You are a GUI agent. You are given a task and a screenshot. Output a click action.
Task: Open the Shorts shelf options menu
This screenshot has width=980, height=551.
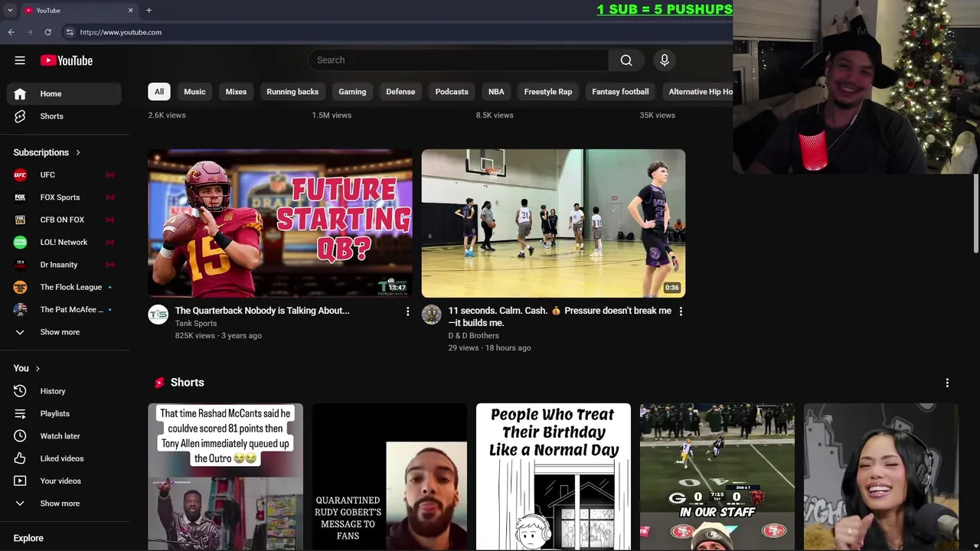point(947,383)
